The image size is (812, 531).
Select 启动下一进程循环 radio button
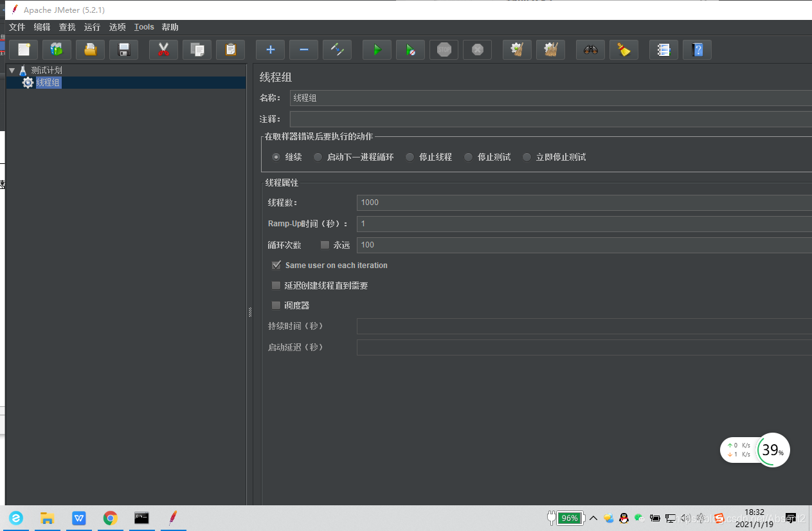318,157
